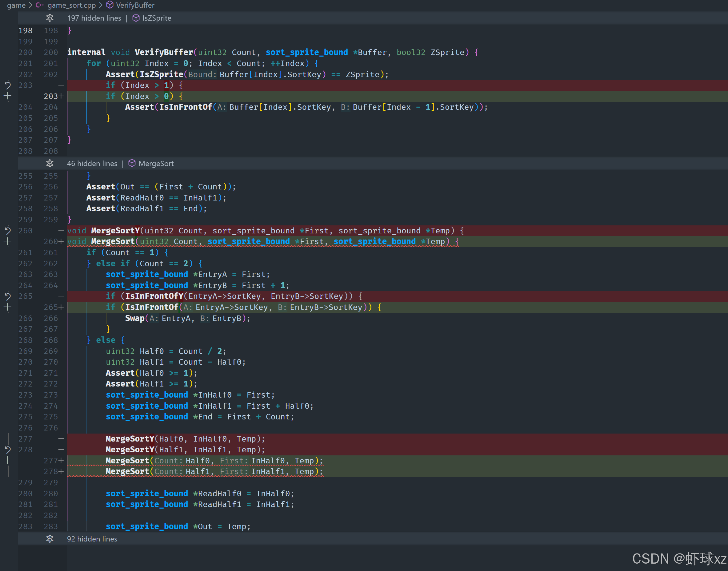Click plus stage icon beside added line 203
The height and width of the screenshot is (571, 728).
[8, 96]
